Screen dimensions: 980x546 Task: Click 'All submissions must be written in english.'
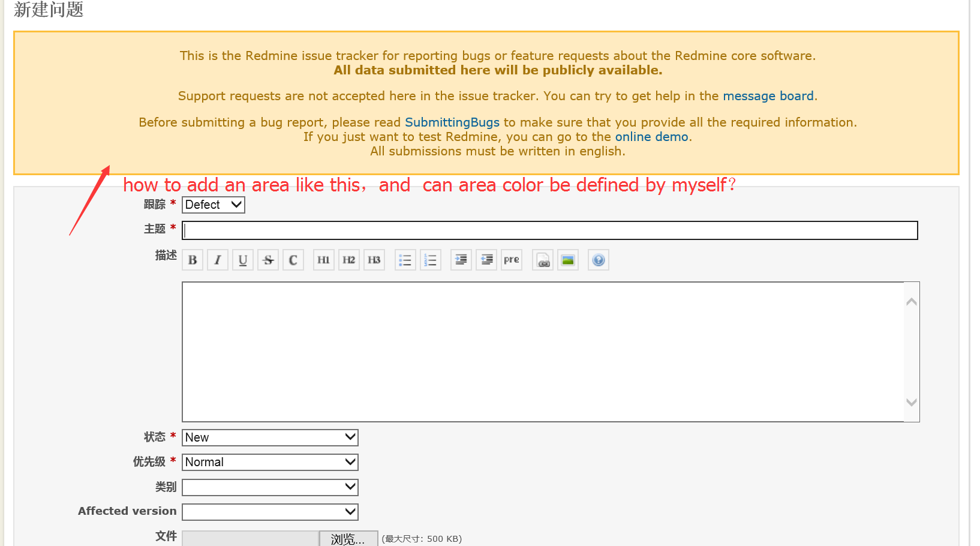point(498,151)
